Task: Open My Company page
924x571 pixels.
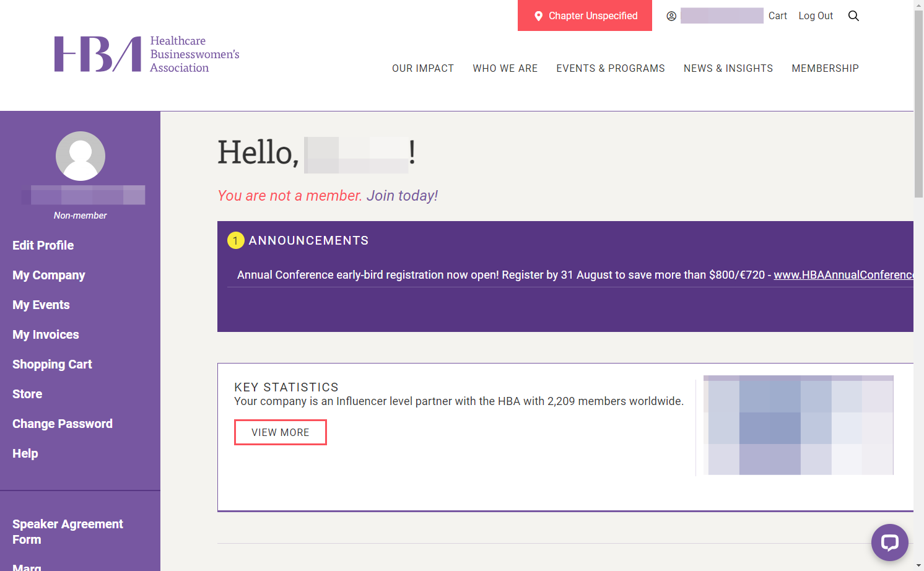Action: pyautogui.click(x=49, y=275)
